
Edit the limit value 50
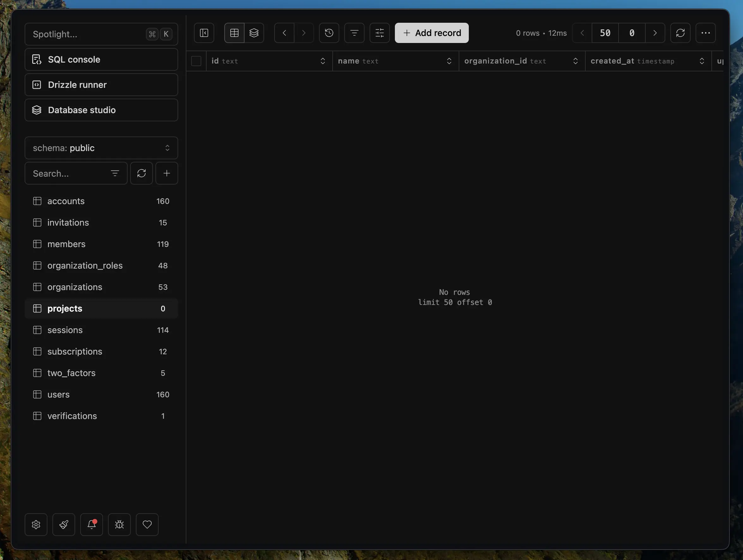pyautogui.click(x=605, y=33)
